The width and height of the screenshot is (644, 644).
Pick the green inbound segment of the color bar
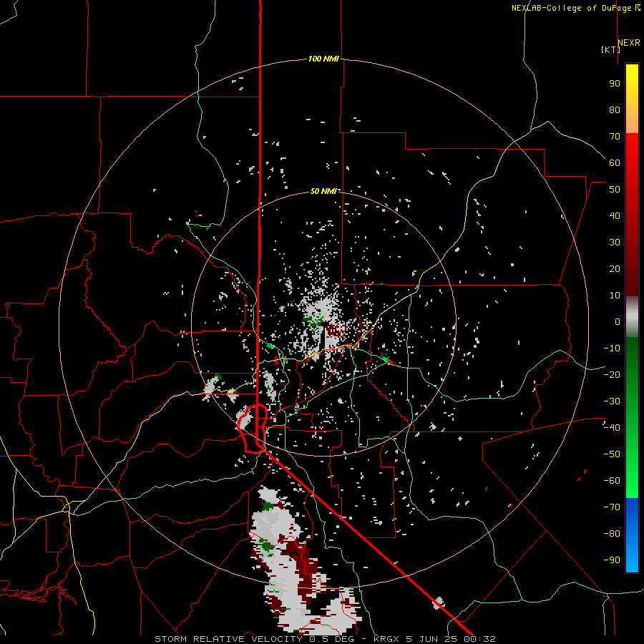[x=632, y=417]
